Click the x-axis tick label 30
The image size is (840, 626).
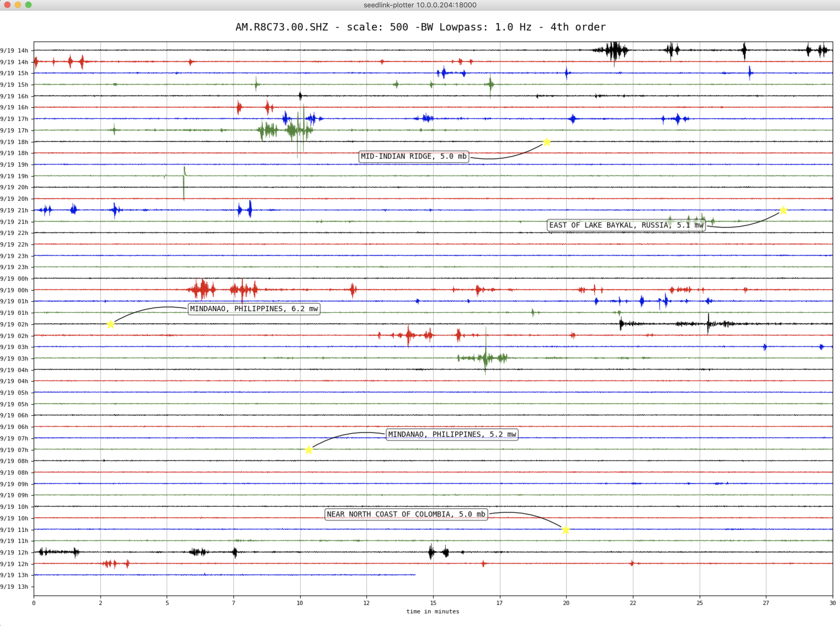[x=832, y=603]
